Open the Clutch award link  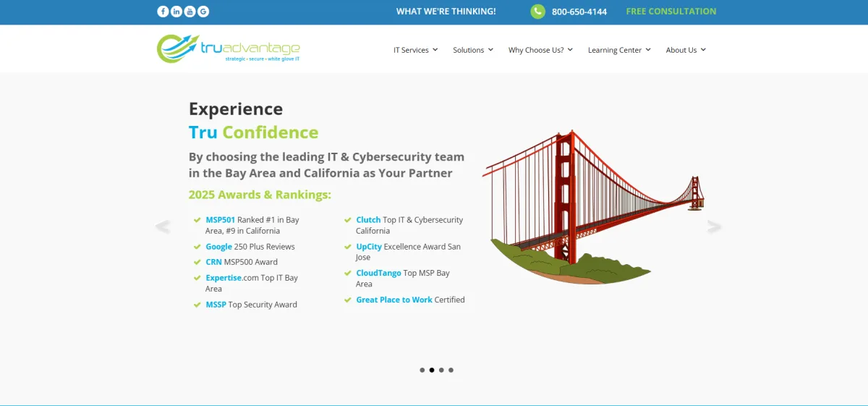[x=368, y=220]
